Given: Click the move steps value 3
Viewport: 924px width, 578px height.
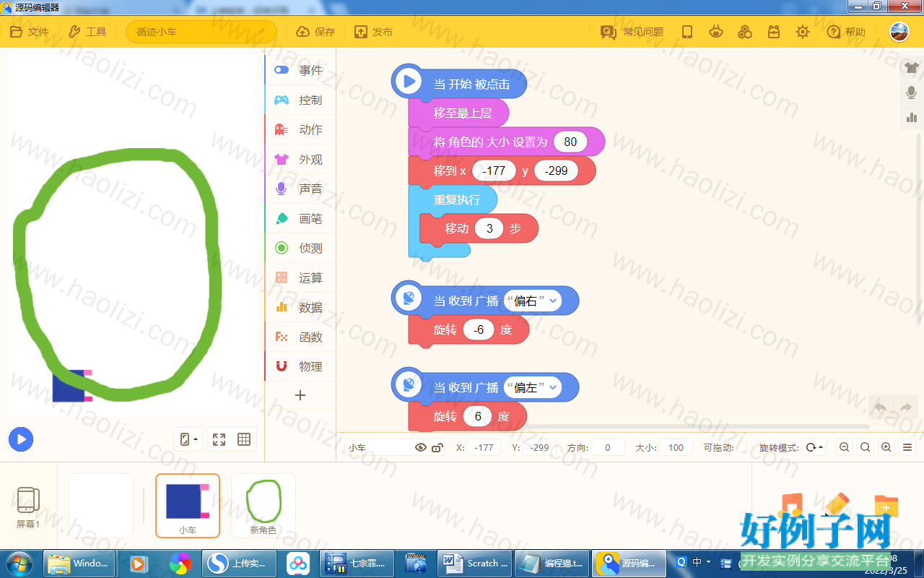Looking at the screenshot, I should pos(489,228).
